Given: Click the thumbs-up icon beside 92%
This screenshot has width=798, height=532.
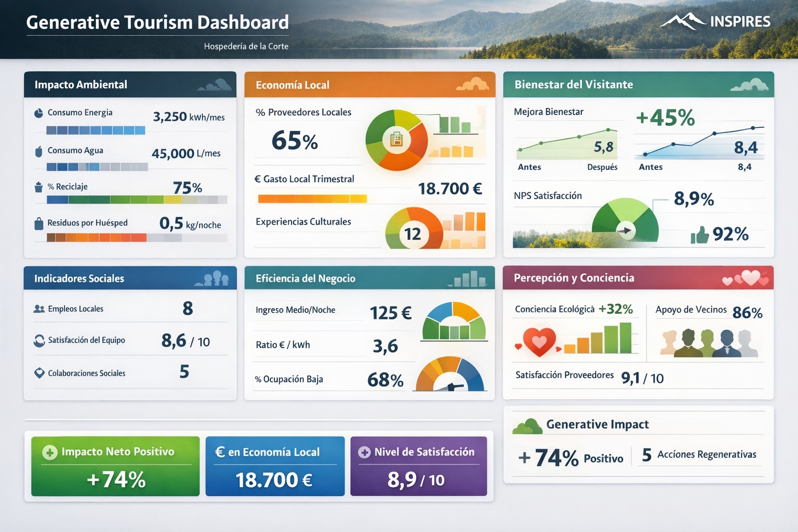Looking at the screenshot, I should click(x=699, y=235).
